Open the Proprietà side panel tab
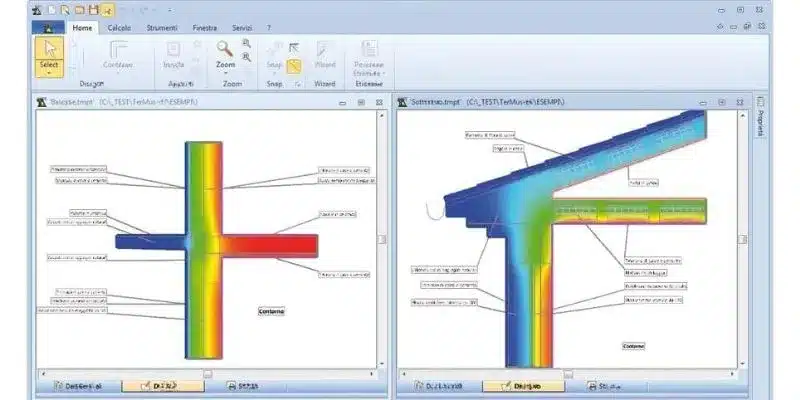This screenshot has width=800, height=400. 760,116
